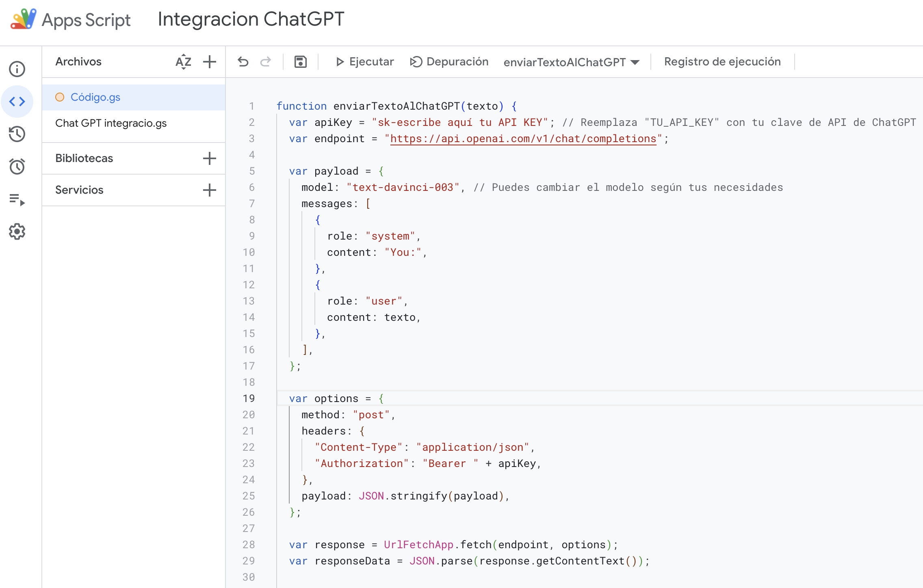Click the undo arrow in toolbar

(x=243, y=62)
